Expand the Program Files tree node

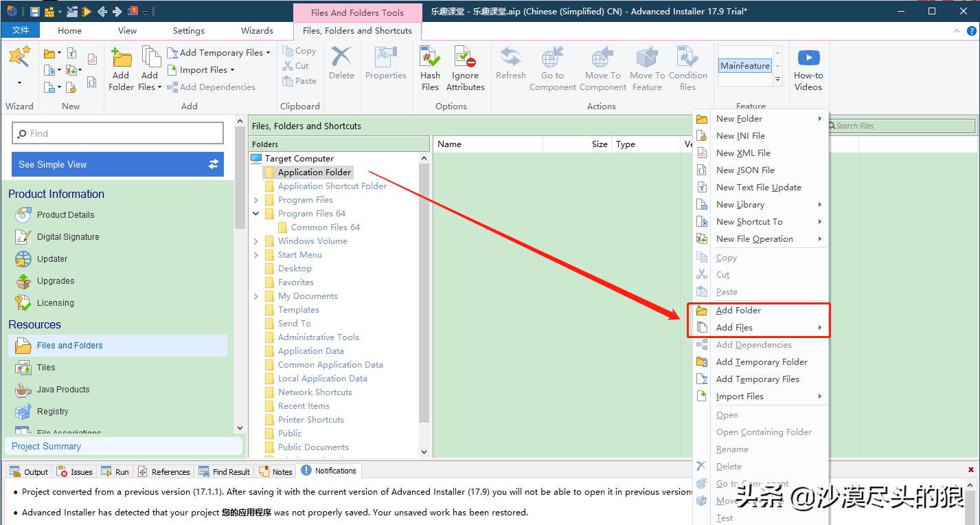256,200
